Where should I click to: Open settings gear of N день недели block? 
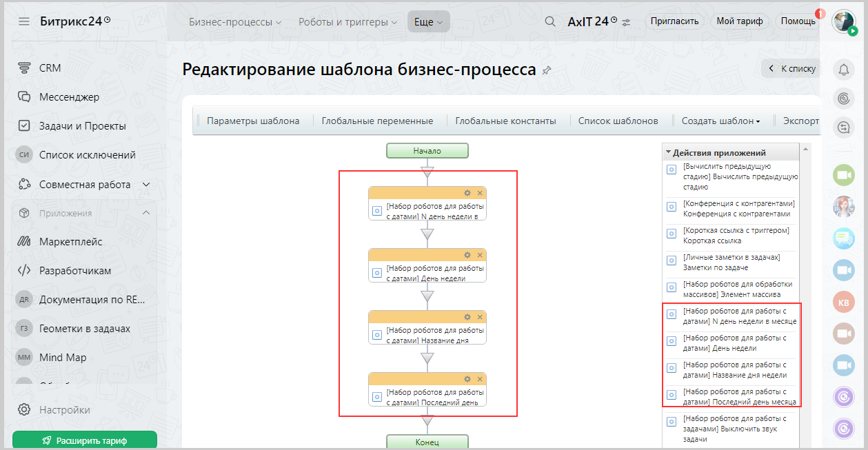(467, 193)
